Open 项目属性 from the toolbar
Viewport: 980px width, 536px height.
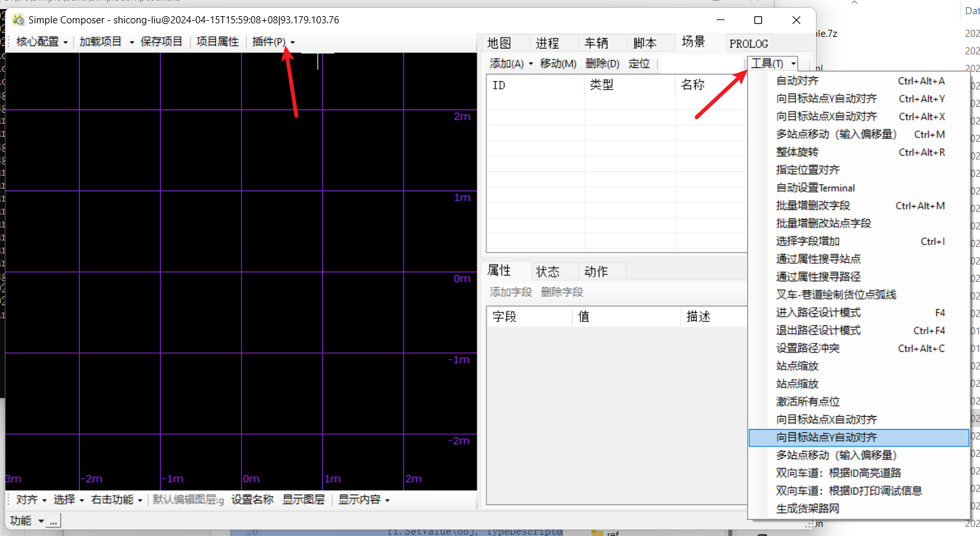click(217, 42)
